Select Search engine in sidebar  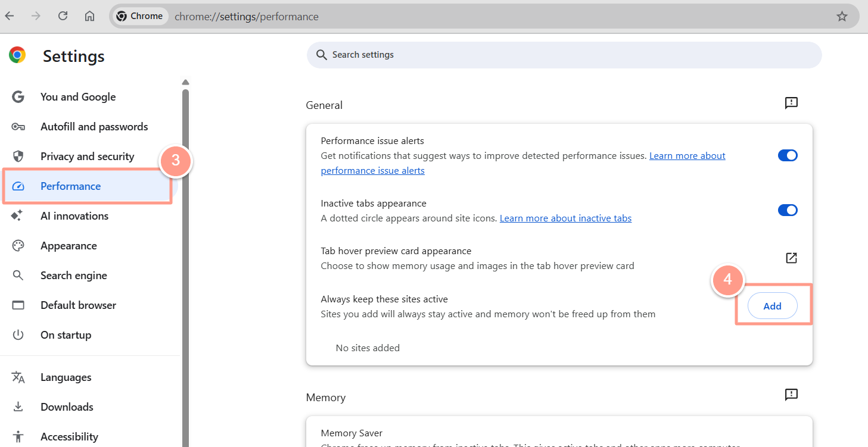tap(74, 276)
